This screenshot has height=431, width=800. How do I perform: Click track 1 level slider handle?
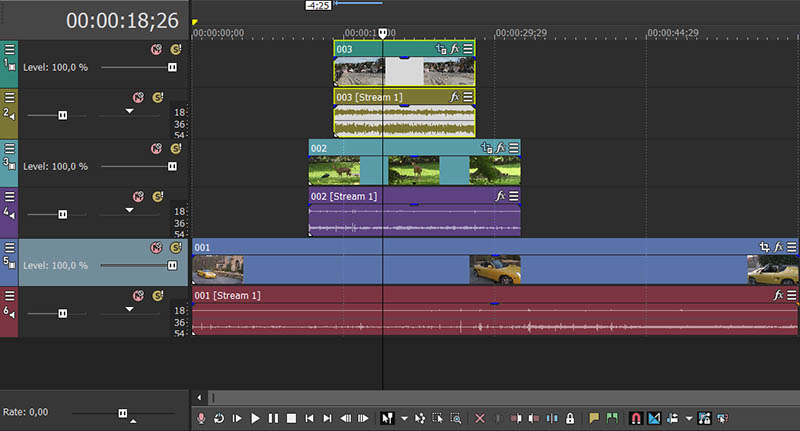point(172,67)
